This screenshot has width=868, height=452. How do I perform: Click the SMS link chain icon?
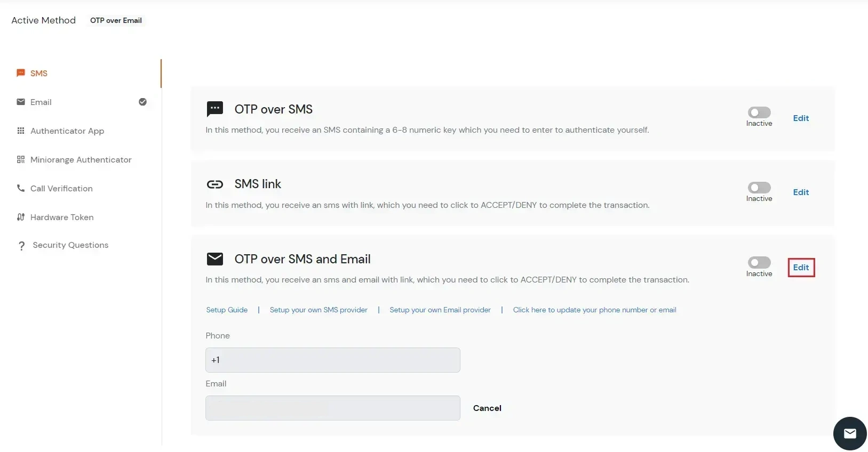click(x=216, y=184)
